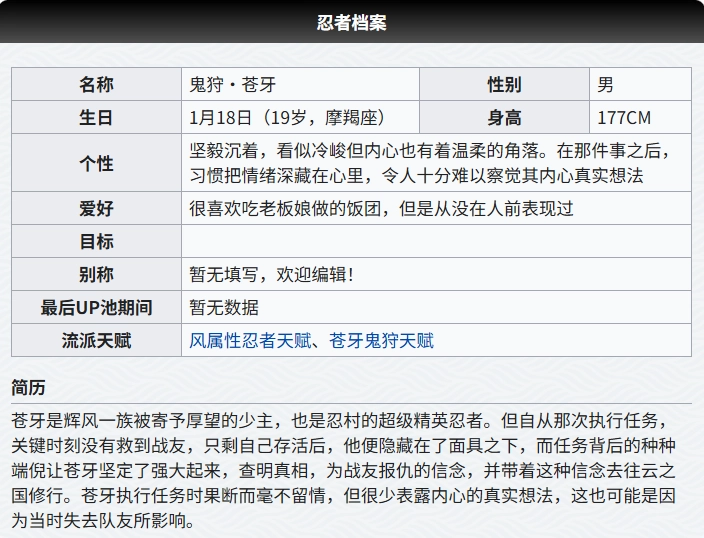Open the 苍牙鬼狩天赋 link
This screenshot has height=538, width=704.
coord(381,341)
